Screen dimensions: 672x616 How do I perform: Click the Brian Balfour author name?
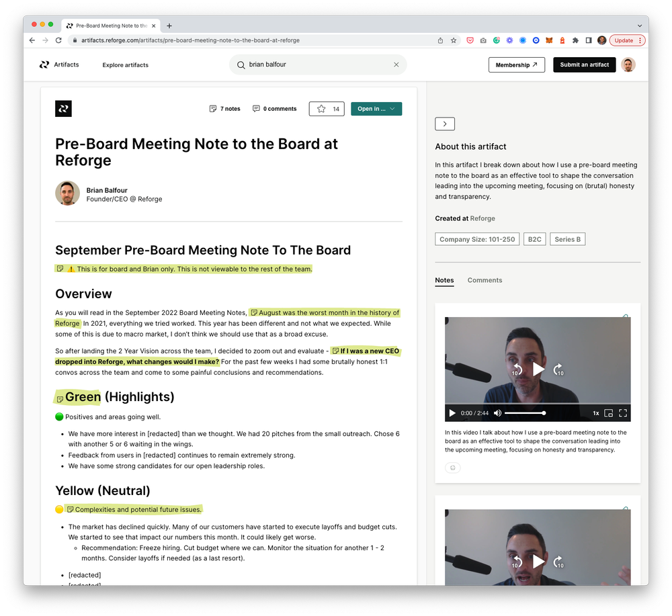pos(107,190)
